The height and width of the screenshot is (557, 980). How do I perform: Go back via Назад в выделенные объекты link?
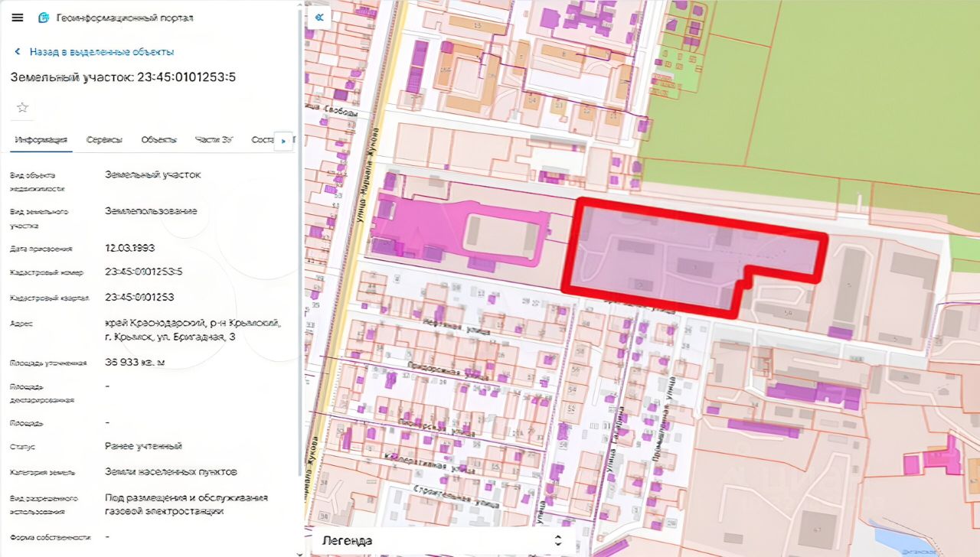(102, 52)
